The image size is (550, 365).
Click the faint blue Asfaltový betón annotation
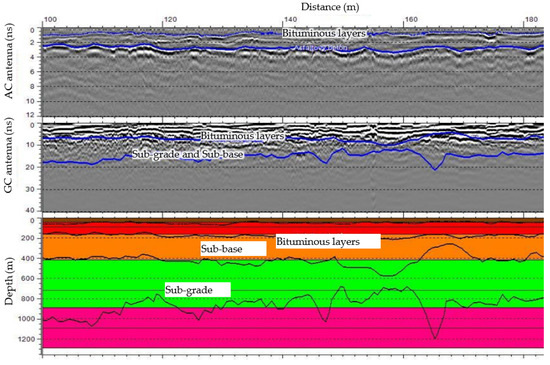pyautogui.click(x=321, y=48)
